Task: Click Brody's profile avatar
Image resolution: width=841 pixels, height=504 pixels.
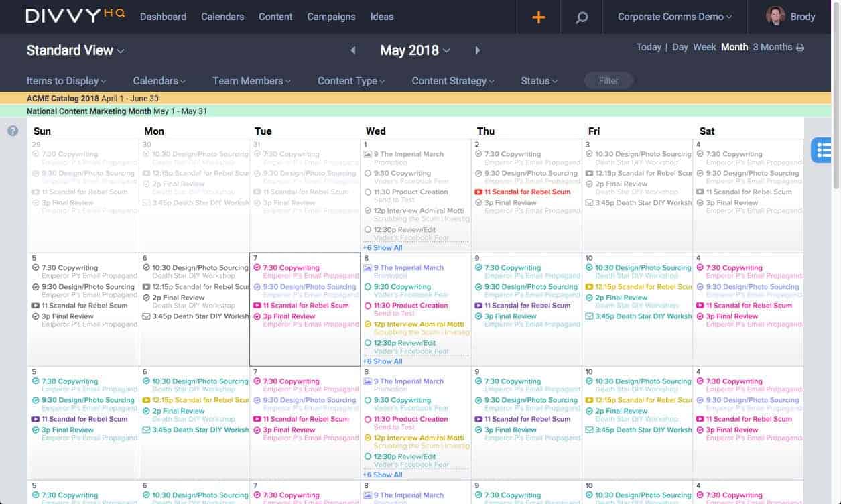Action: point(775,17)
